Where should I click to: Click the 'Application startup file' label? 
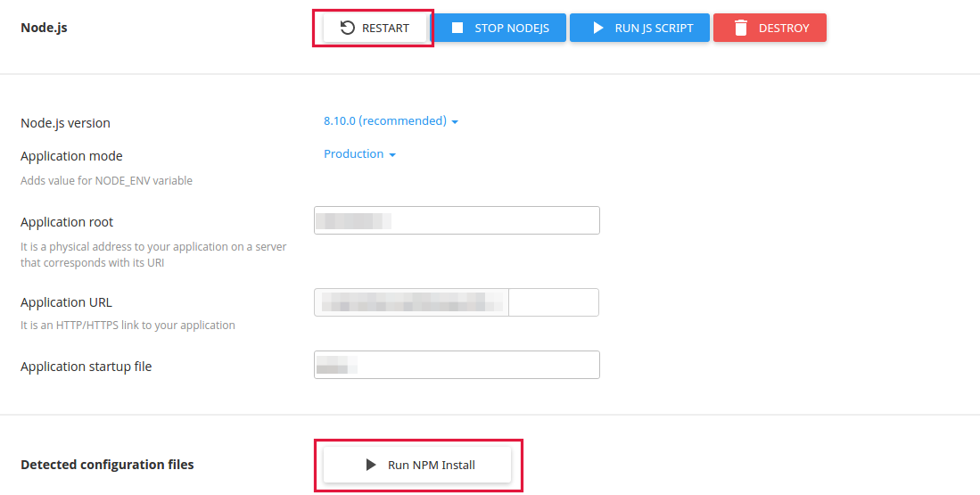86,367
